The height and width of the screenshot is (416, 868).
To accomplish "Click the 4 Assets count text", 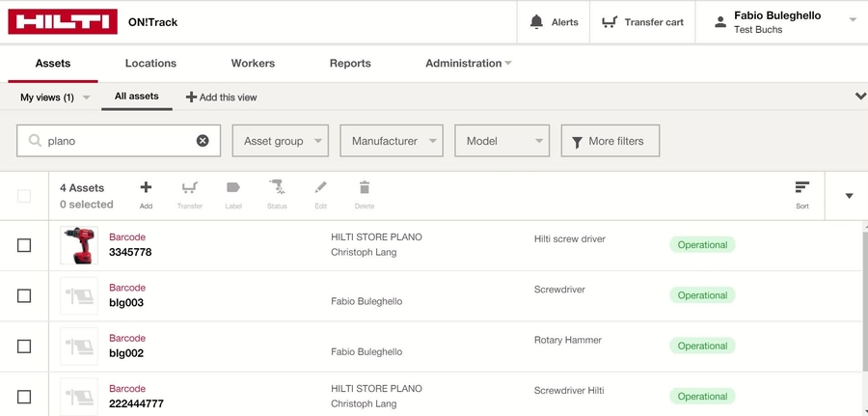I will click(x=82, y=188).
